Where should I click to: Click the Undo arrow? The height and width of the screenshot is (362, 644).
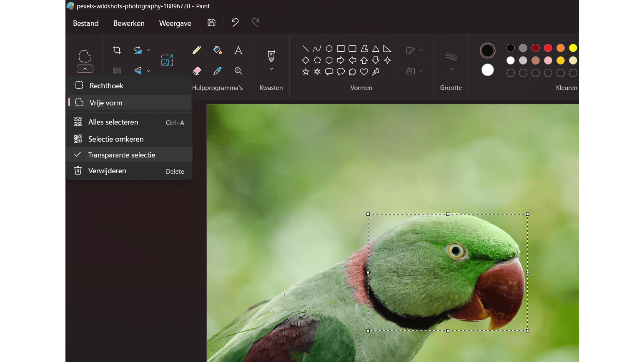click(x=235, y=22)
